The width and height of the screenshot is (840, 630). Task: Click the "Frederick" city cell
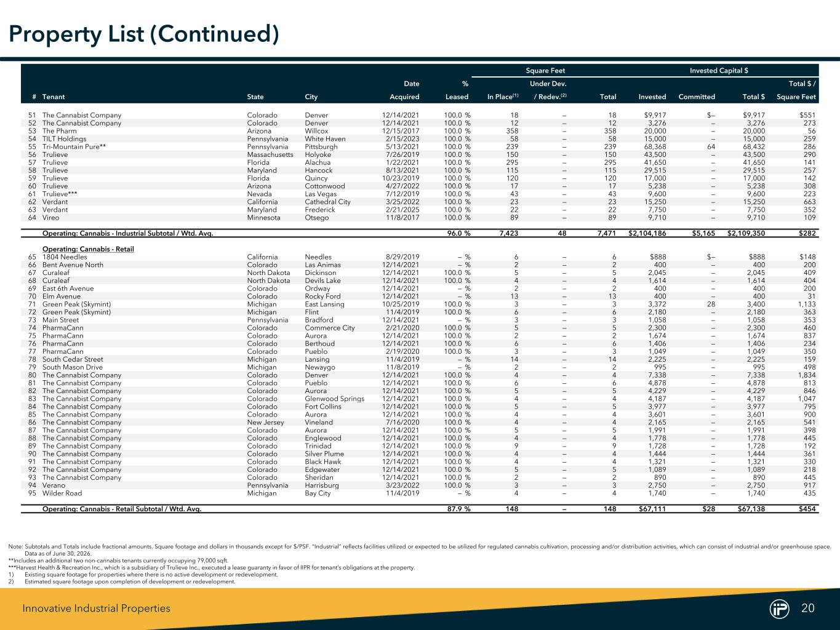pos(320,210)
